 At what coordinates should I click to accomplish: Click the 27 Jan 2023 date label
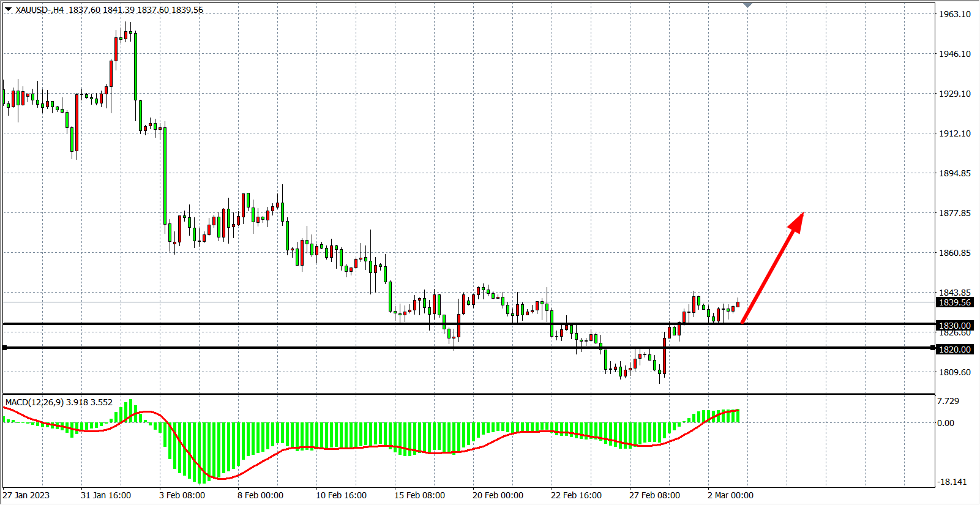26,495
